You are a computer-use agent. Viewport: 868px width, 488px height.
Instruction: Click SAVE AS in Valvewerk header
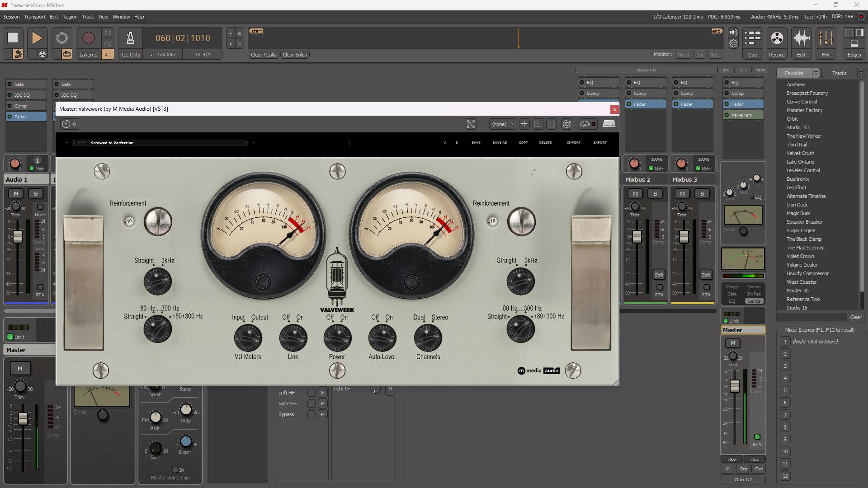tap(500, 142)
